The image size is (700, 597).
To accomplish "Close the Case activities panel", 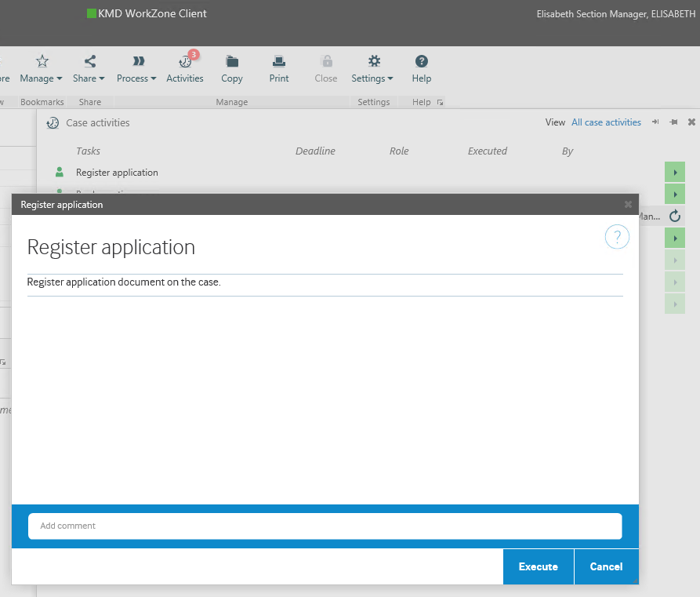I will pyautogui.click(x=691, y=122).
